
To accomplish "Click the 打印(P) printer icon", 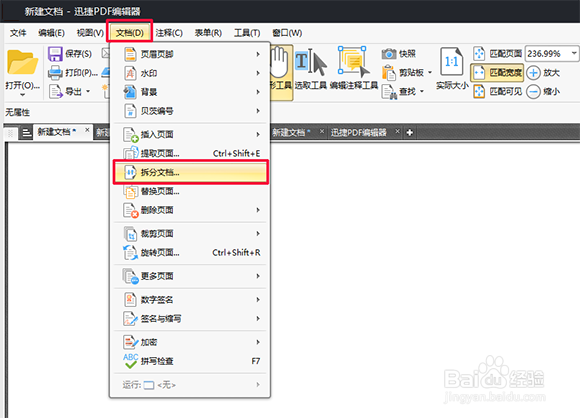I will click(x=55, y=73).
